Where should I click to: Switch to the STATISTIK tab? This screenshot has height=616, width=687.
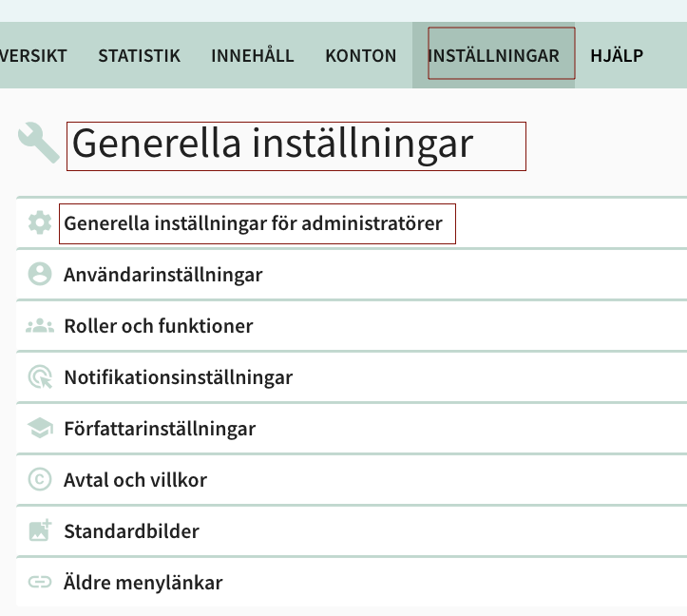(139, 55)
